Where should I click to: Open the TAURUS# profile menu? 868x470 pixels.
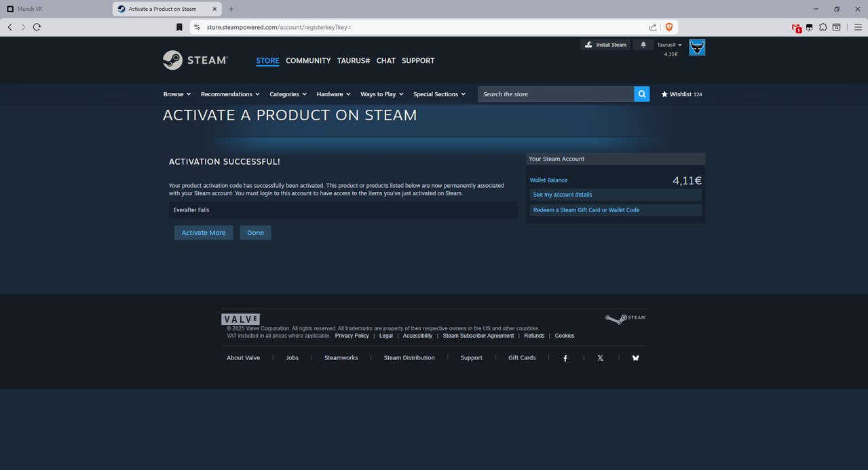pyautogui.click(x=354, y=60)
